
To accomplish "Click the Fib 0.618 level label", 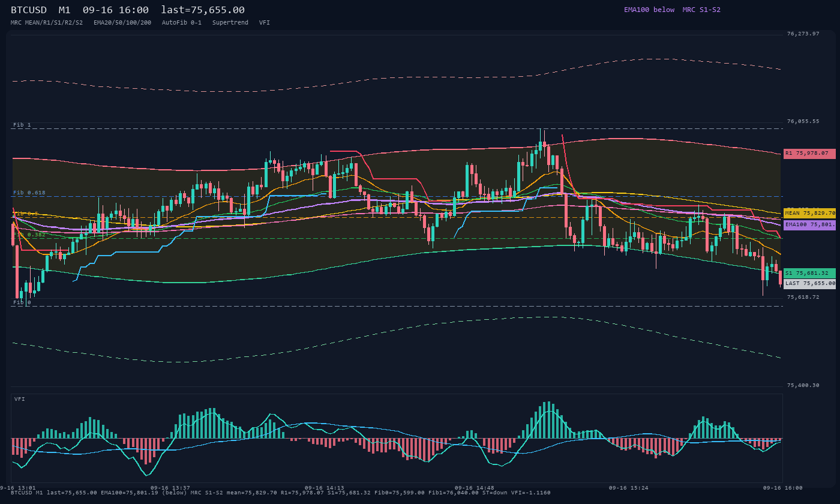I will click(29, 193).
